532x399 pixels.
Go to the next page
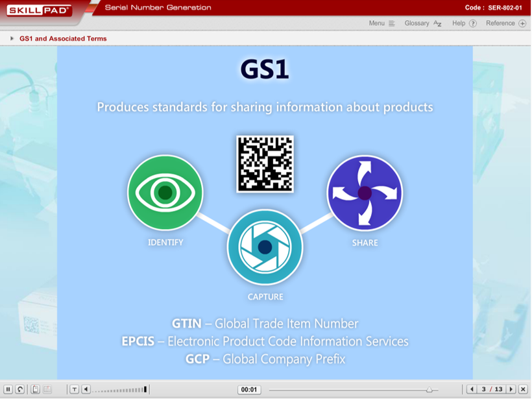[x=511, y=389]
